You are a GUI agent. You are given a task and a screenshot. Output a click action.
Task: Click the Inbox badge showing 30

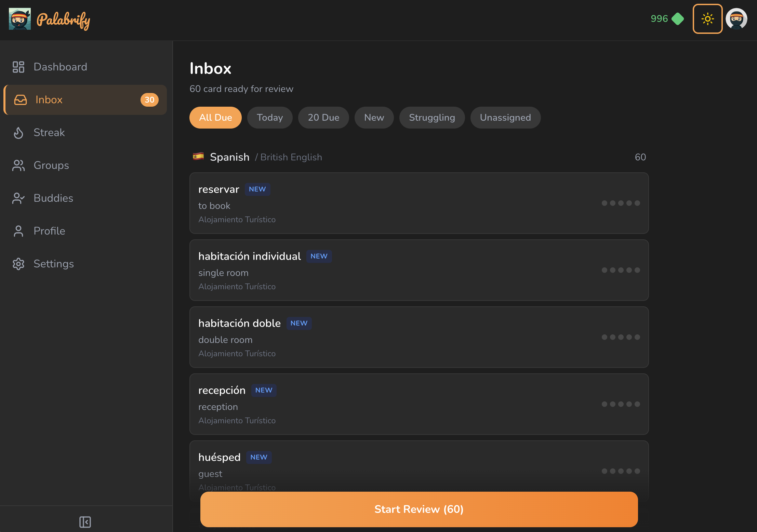click(149, 99)
